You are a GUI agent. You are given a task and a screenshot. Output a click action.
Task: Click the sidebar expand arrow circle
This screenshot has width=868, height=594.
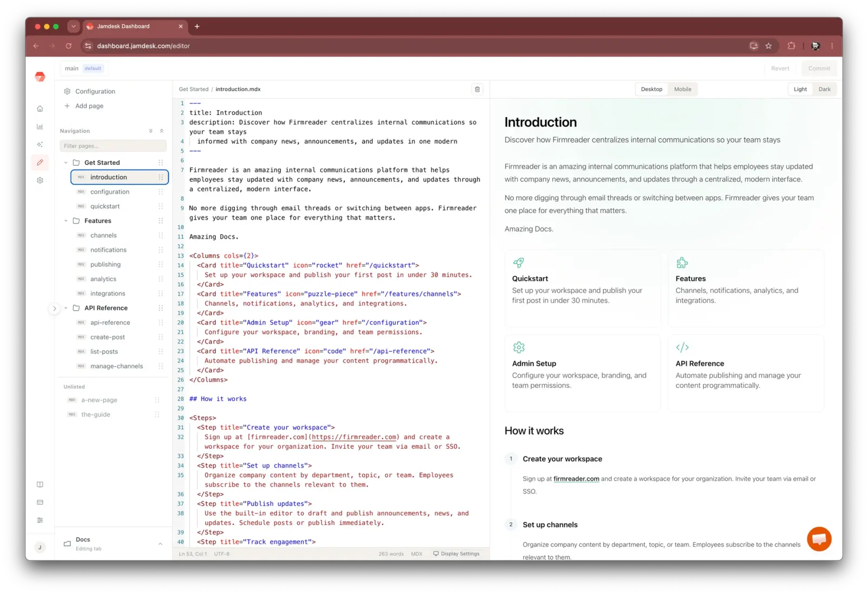click(54, 308)
